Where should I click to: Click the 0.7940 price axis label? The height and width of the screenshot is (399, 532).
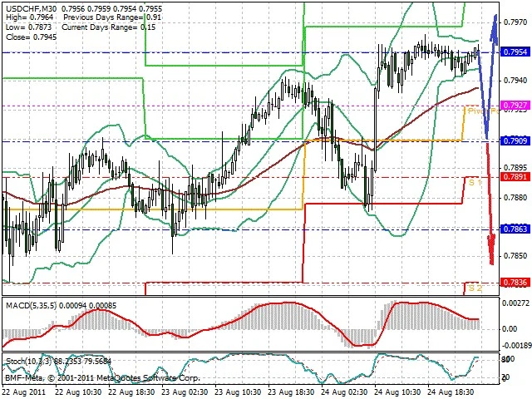click(515, 81)
